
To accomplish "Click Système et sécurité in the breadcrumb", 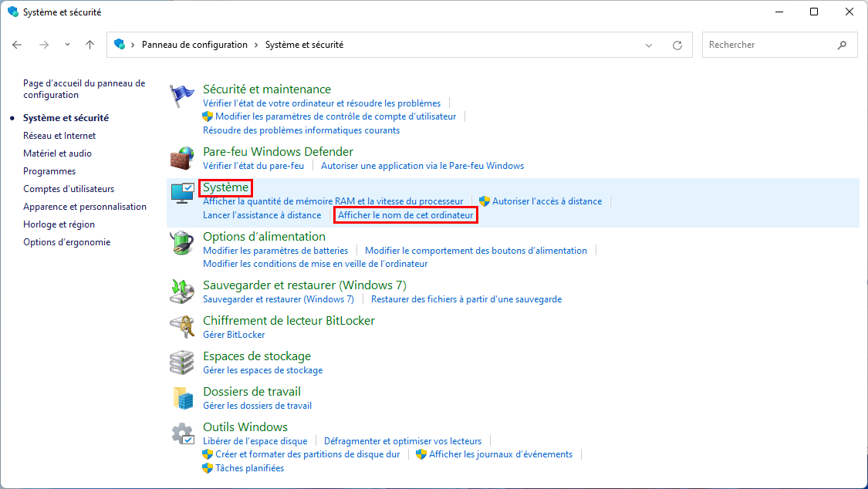I will 304,45.
